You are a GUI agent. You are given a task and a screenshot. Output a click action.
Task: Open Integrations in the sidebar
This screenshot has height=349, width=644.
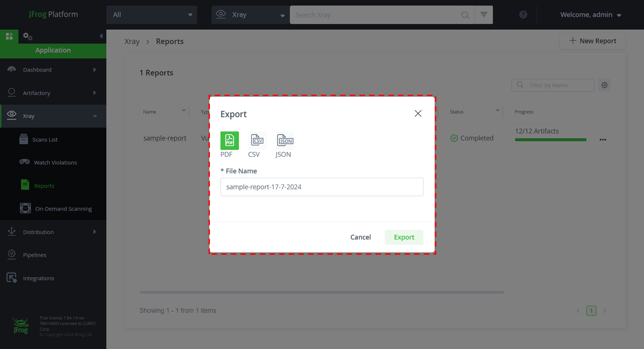pyautogui.click(x=53, y=278)
